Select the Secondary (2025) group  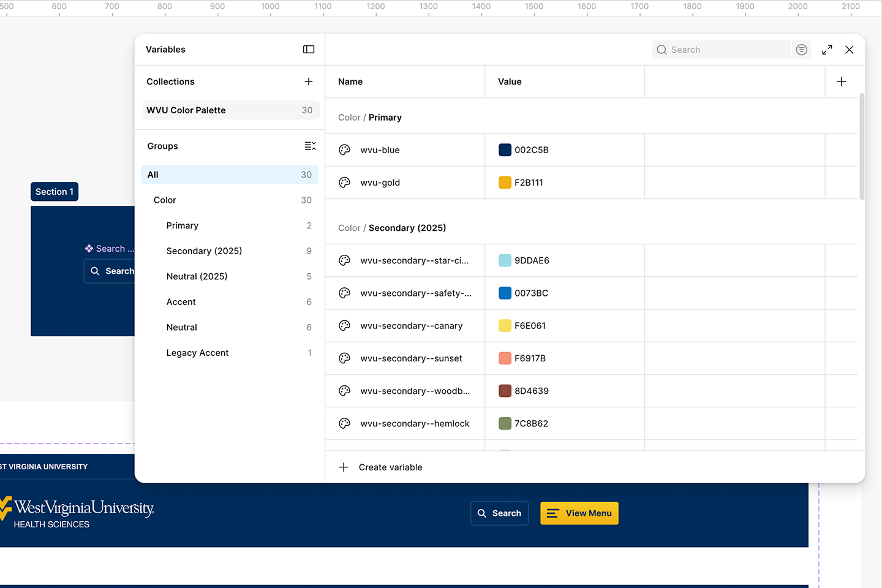pyautogui.click(x=230, y=251)
